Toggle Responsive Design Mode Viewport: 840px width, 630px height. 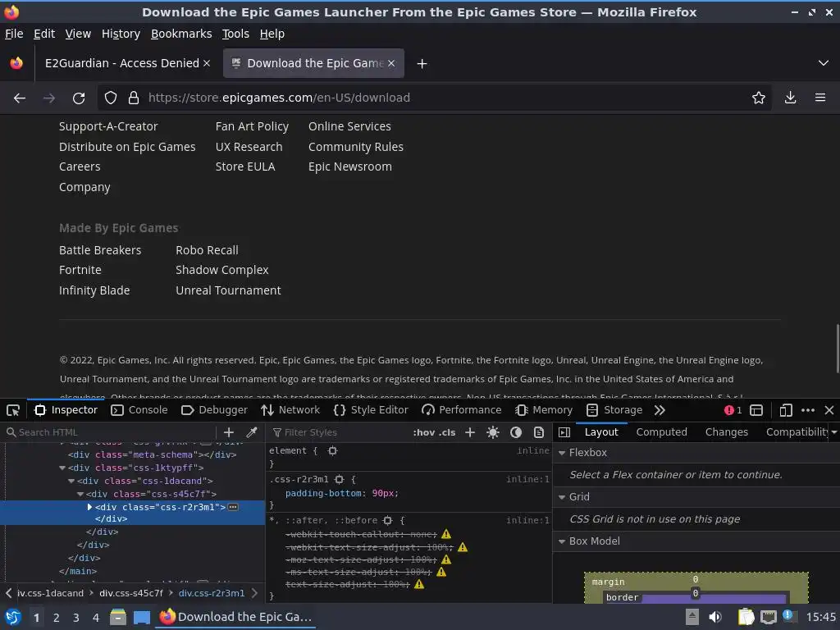pyautogui.click(x=785, y=410)
